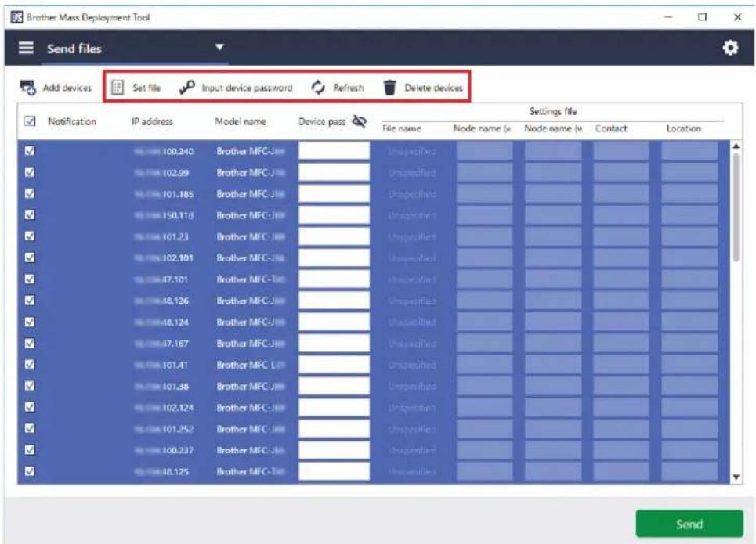756x544 pixels.
Task: Click scrollbar up arrow in device list
Action: tap(736, 146)
